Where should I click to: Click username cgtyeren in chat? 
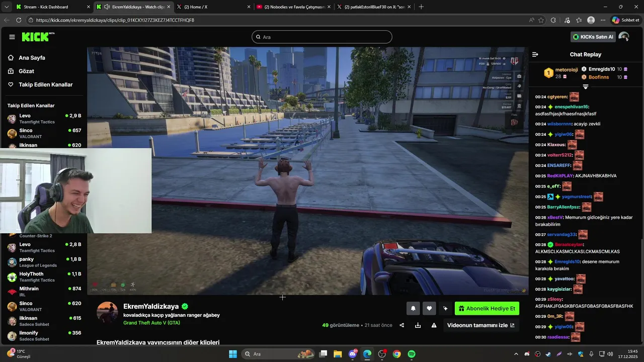[x=557, y=97]
